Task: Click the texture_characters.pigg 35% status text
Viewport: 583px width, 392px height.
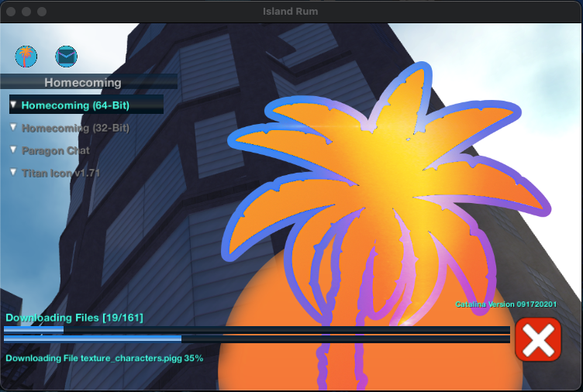Action: (105, 358)
